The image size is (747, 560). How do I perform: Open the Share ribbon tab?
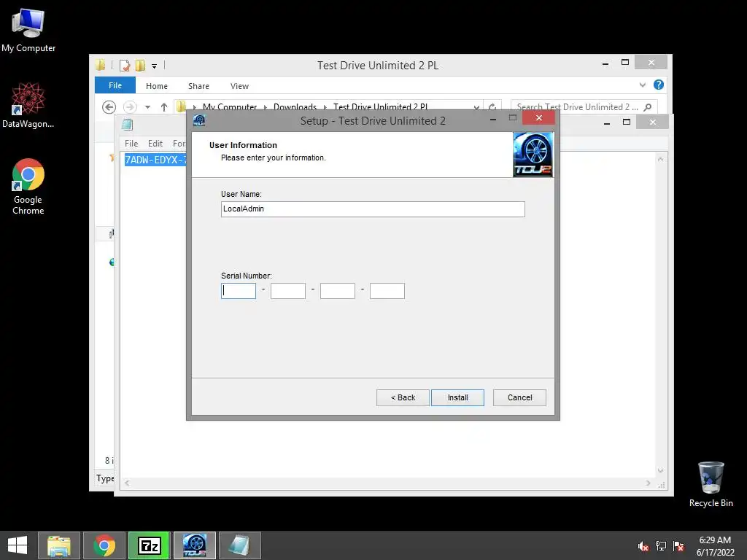click(x=198, y=86)
